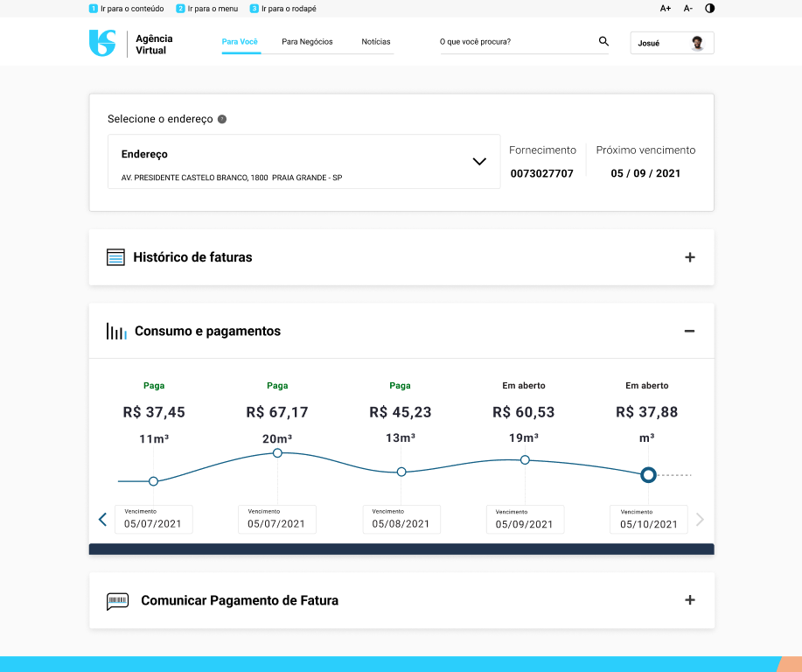Open the Endereço address dropdown
The width and height of the screenshot is (802, 672).
point(478,161)
